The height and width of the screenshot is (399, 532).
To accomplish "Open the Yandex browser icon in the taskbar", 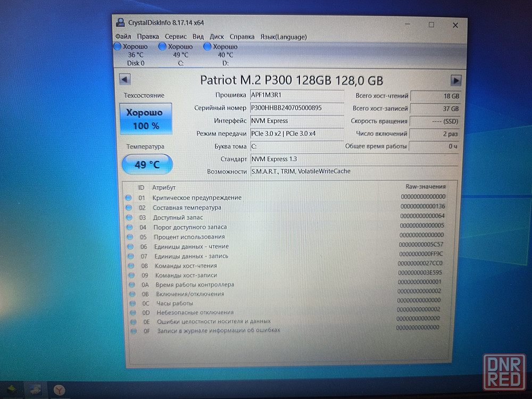I will 59,390.
